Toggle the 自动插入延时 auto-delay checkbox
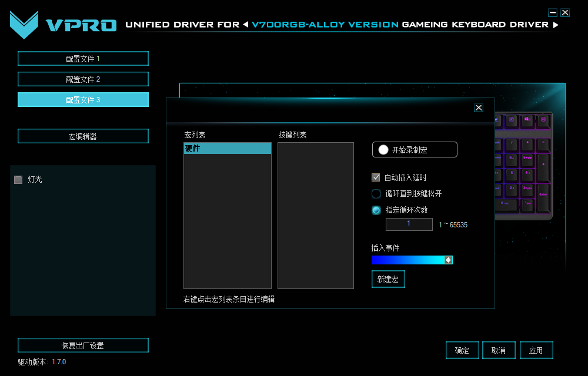This screenshot has height=376, width=588. click(x=375, y=177)
